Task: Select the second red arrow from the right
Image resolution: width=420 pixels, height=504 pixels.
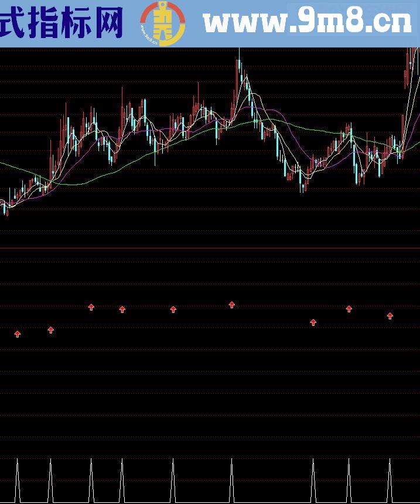Action: point(349,308)
